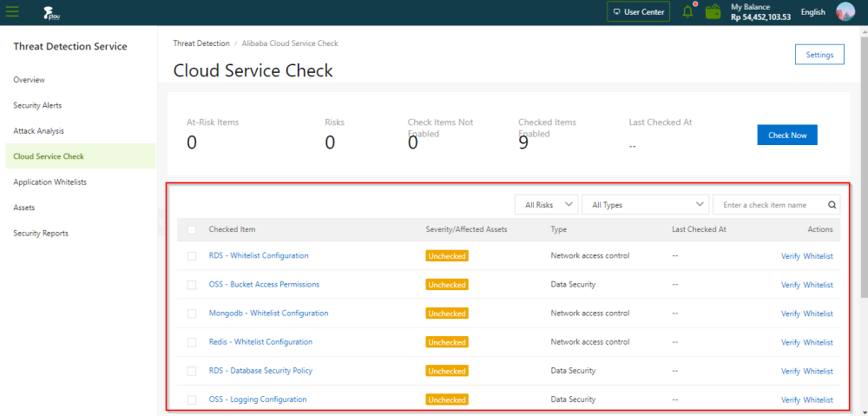Expand the All Risks dropdown

point(546,204)
